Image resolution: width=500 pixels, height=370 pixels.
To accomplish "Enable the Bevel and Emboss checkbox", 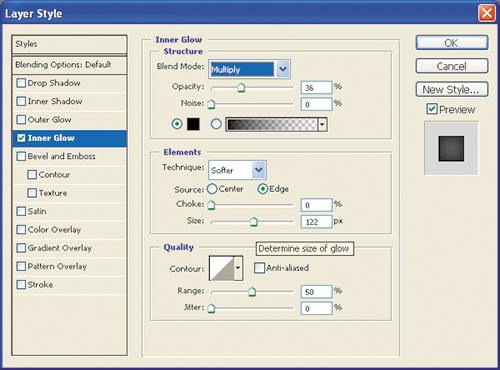I will click(x=21, y=156).
